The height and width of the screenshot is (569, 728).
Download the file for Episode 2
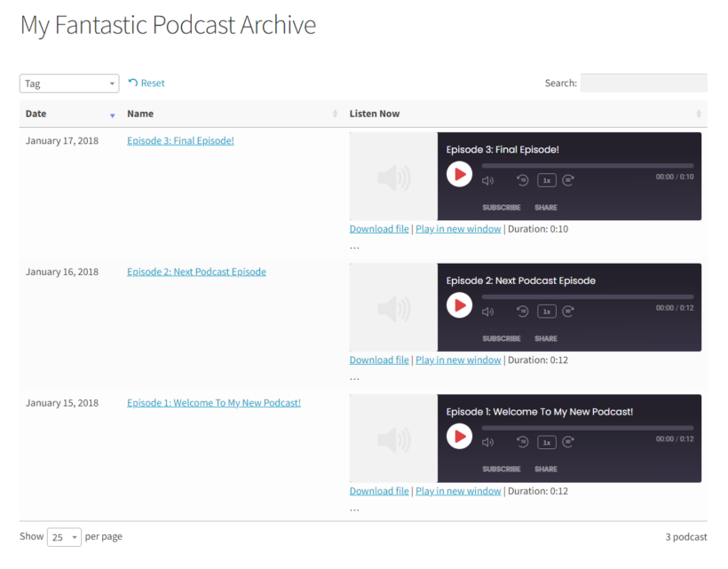coord(378,360)
